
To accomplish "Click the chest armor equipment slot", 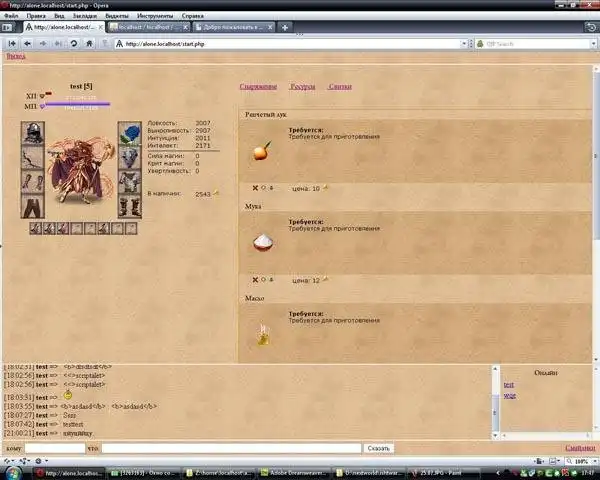I will [x=130, y=182].
